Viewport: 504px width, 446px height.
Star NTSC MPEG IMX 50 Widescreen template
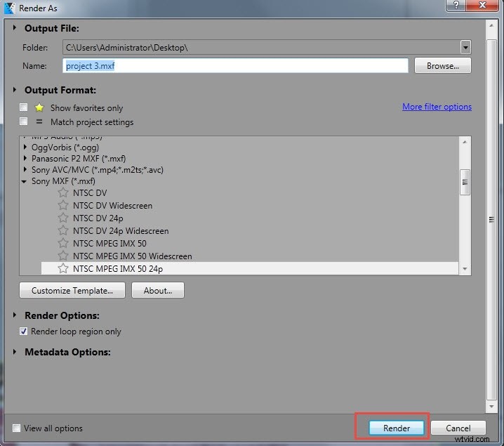point(63,256)
